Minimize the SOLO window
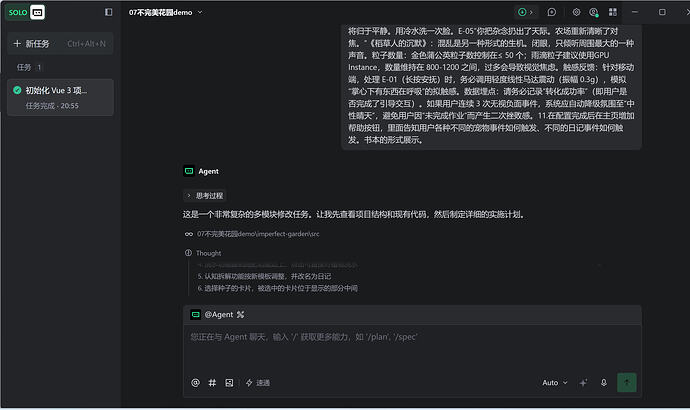690x410 pixels. point(635,12)
